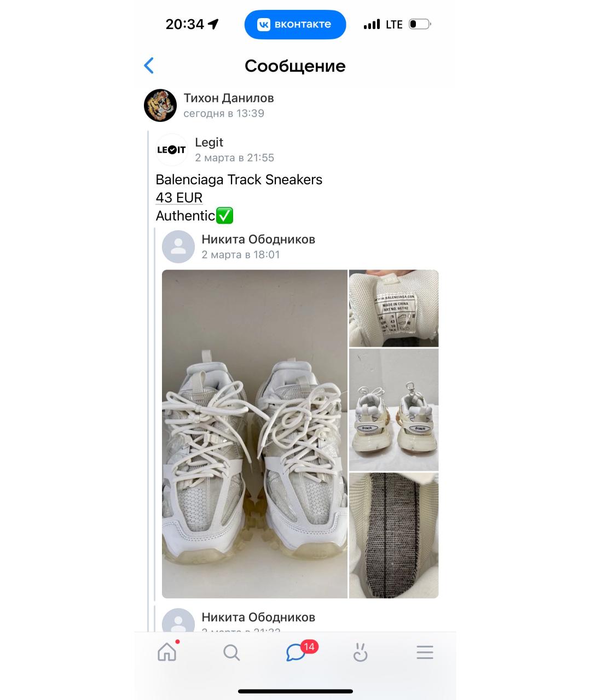
Task: Tap the battery indicator in status bar
Action: pyautogui.click(x=420, y=25)
